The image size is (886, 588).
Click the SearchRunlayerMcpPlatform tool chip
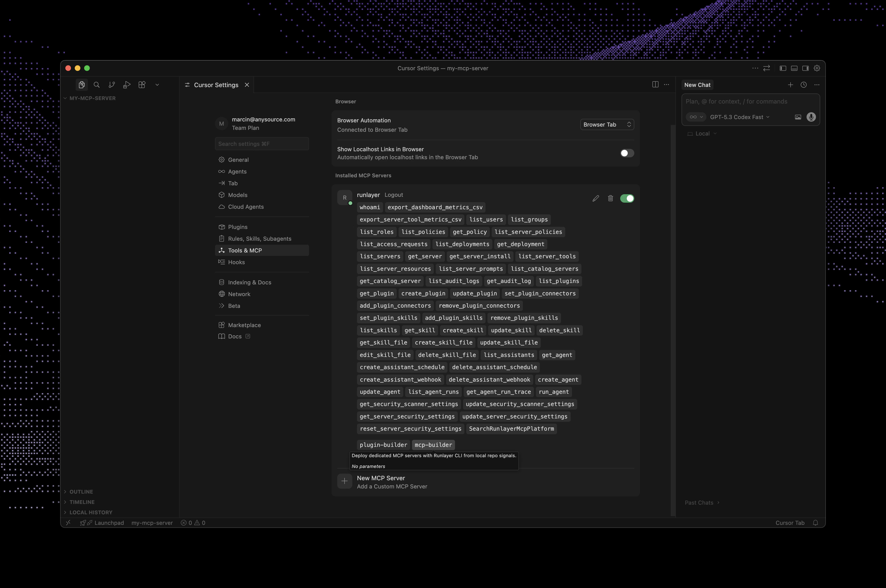[x=511, y=429]
